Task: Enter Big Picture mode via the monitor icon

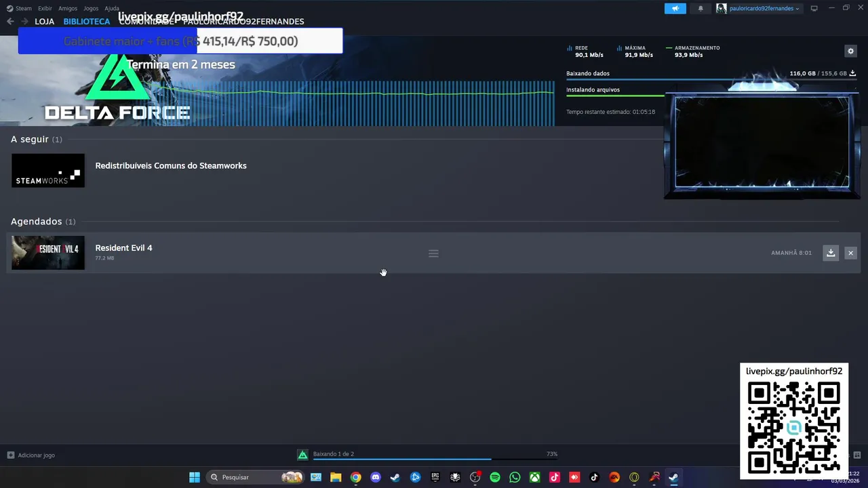Action: tap(814, 8)
